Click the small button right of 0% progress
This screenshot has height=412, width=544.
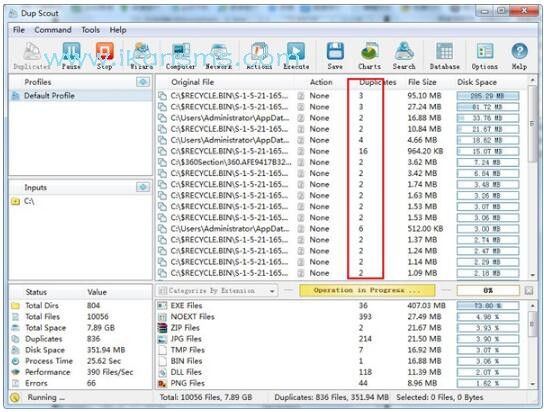click(528, 291)
